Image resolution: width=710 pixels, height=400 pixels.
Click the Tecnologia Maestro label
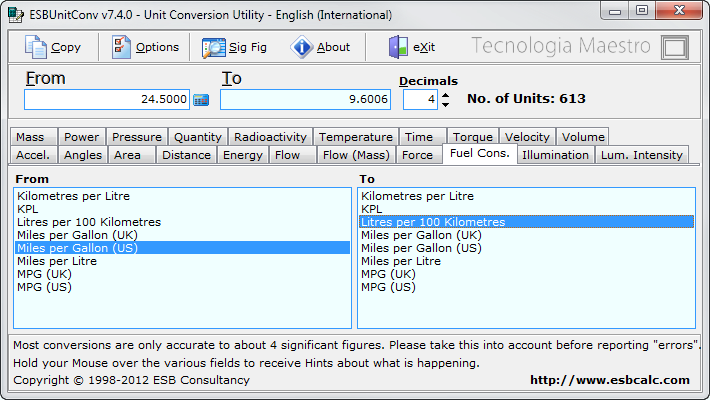561,46
